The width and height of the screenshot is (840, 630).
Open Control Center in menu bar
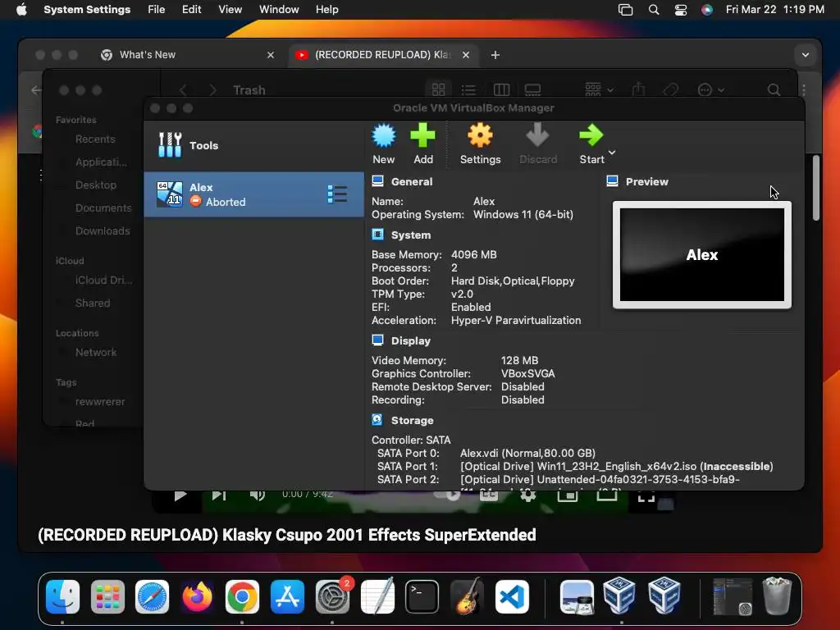[x=680, y=10]
